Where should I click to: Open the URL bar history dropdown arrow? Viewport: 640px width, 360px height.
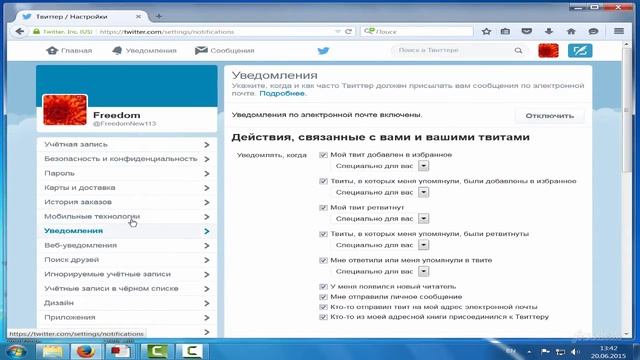338,31
